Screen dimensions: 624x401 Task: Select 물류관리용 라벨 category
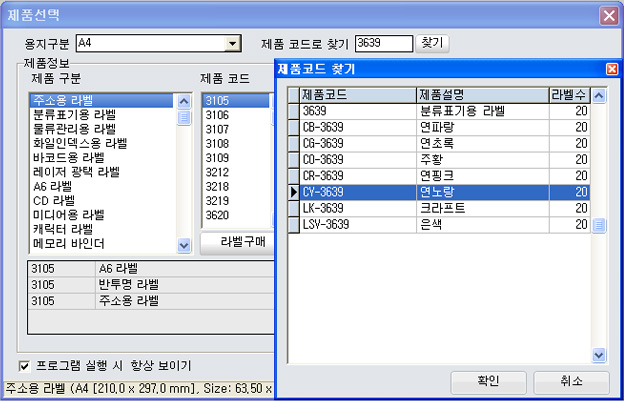click(x=102, y=129)
